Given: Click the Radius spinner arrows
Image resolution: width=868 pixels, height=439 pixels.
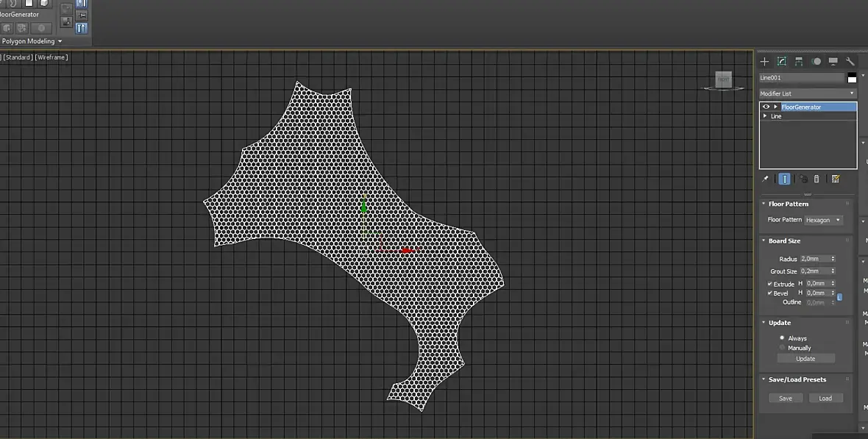Looking at the screenshot, I should [833, 259].
